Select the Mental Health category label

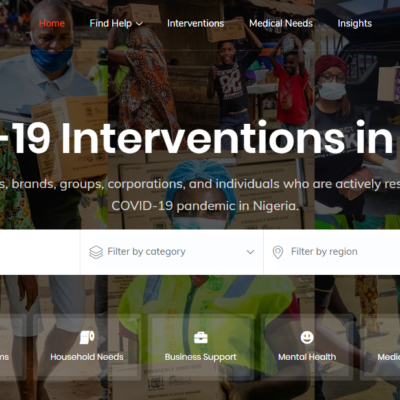tap(307, 357)
